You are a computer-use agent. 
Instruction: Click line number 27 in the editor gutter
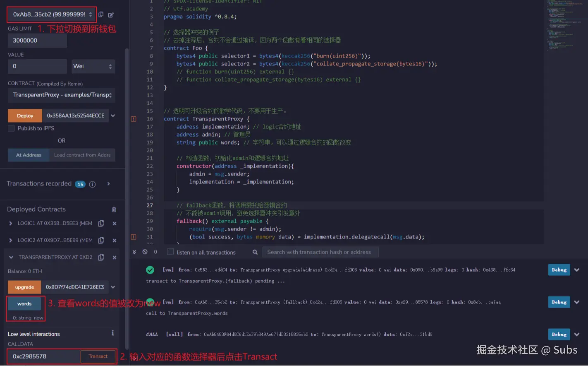150,205
